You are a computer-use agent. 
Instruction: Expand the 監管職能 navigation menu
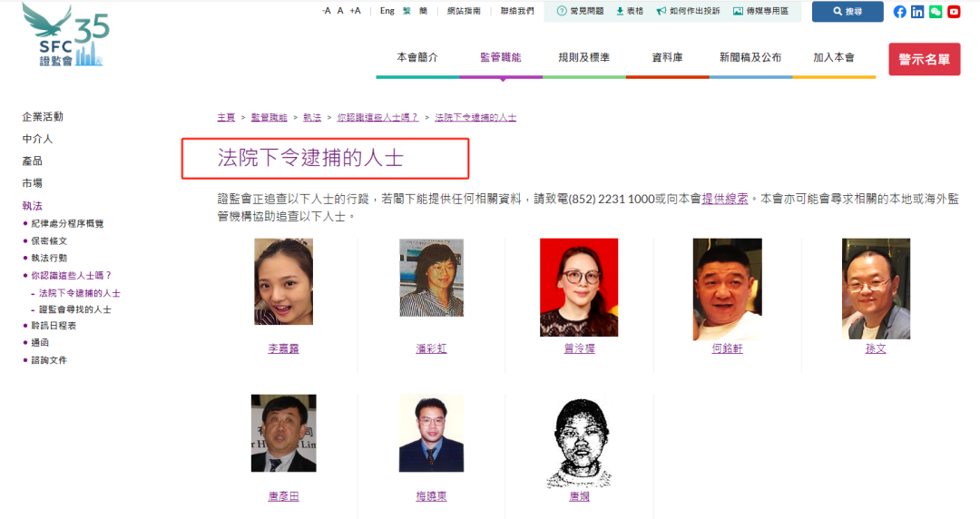tap(501, 57)
